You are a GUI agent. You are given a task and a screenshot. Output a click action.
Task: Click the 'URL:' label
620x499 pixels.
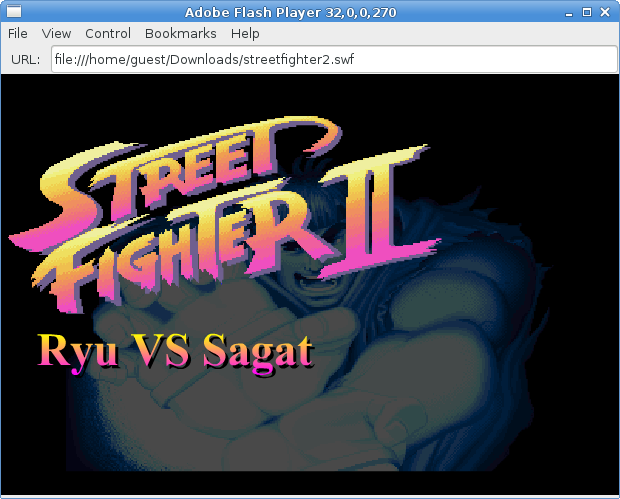[25, 59]
